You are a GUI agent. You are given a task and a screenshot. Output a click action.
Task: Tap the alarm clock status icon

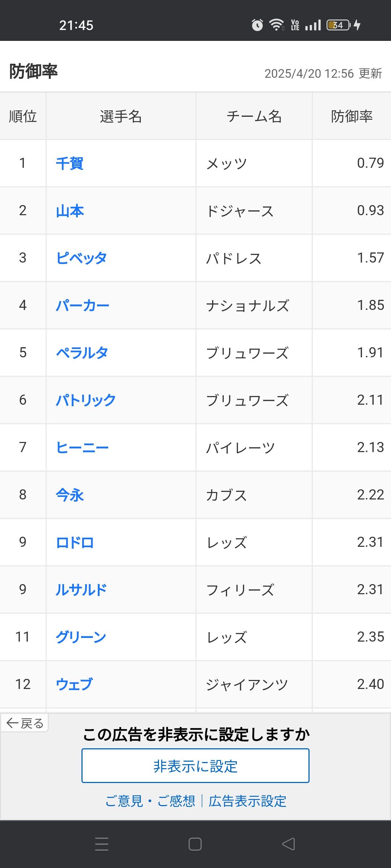click(x=257, y=25)
